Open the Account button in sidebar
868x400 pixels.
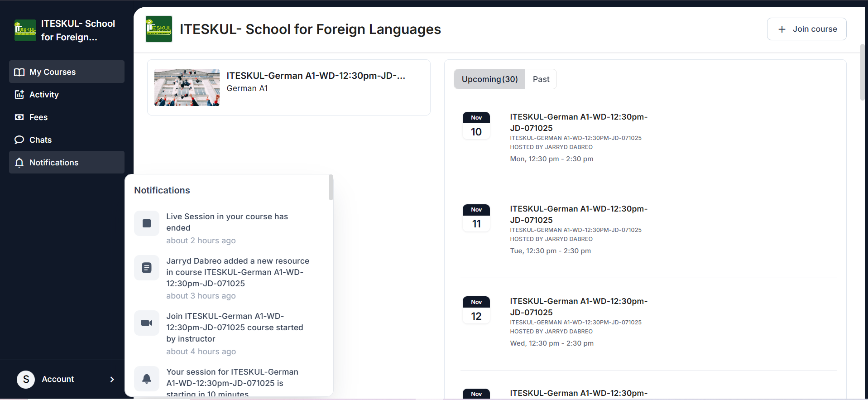[67, 379]
